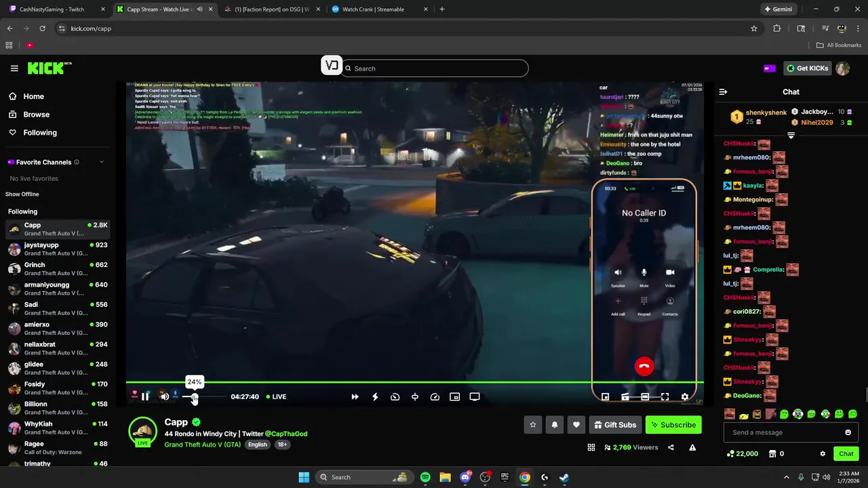Screen dimensions: 868x488
Task: Click the English language tag
Action: tap(258, 445)
